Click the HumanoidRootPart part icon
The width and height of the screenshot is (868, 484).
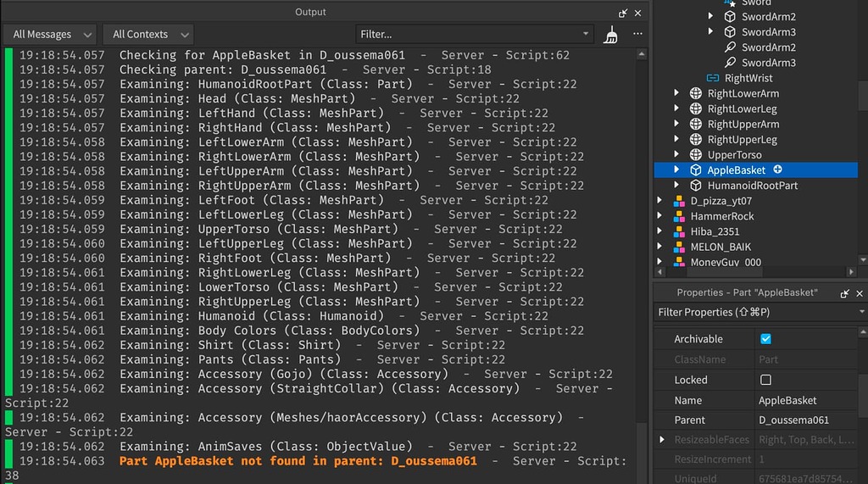click(x=696, y=186)
